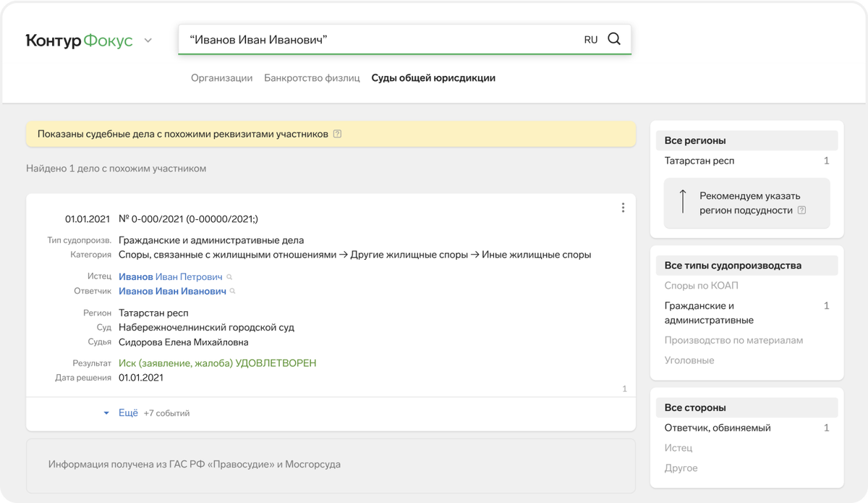Screen dimensions: 868x503
Task: Expand Ещё +7 событий list
Action: click(x=128, y=413)
